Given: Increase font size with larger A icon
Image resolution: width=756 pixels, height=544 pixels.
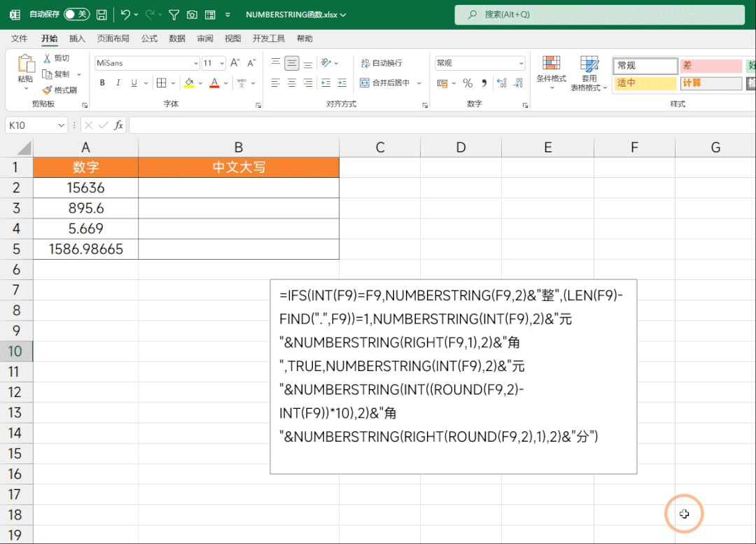Looking at the screenshot, I should 234,63.
